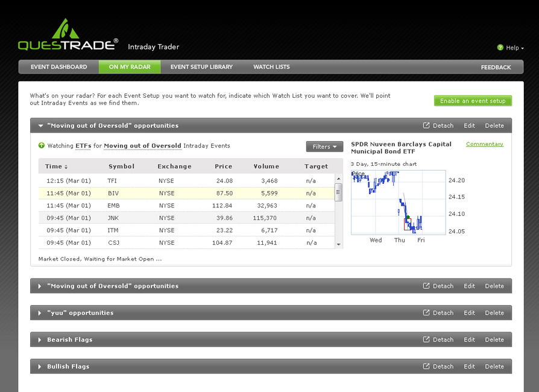This screenshot has width=539, height=392.
Task: Click the green up-arrow icon beside Watching ETFs
Action: [42, 145]
